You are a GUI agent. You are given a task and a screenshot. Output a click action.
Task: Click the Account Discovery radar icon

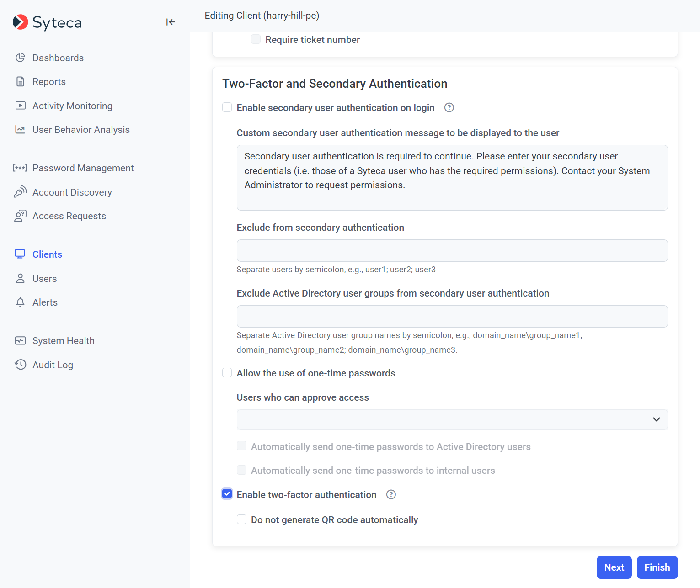(20, 192)
